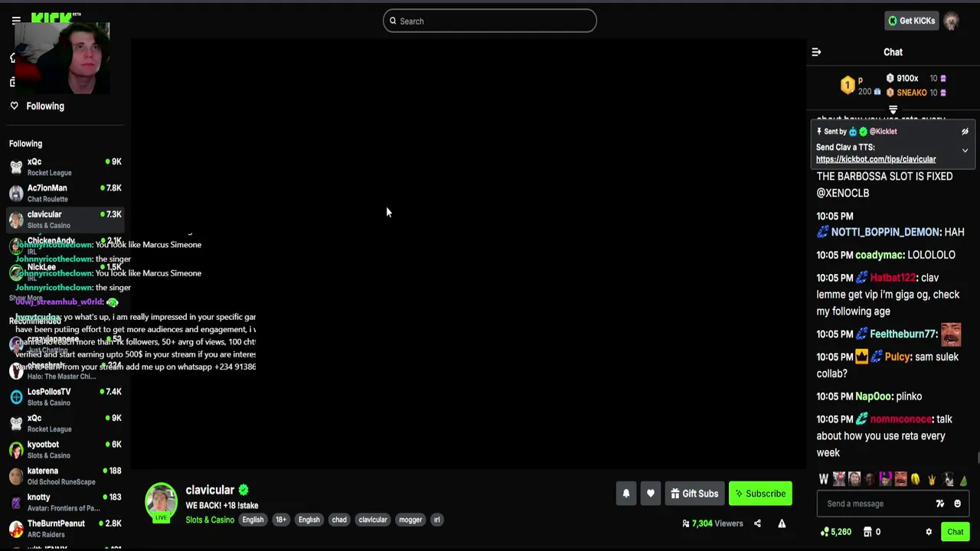
Task: Open xQc Rocket League channel in Following list
Action: point(65,167)
